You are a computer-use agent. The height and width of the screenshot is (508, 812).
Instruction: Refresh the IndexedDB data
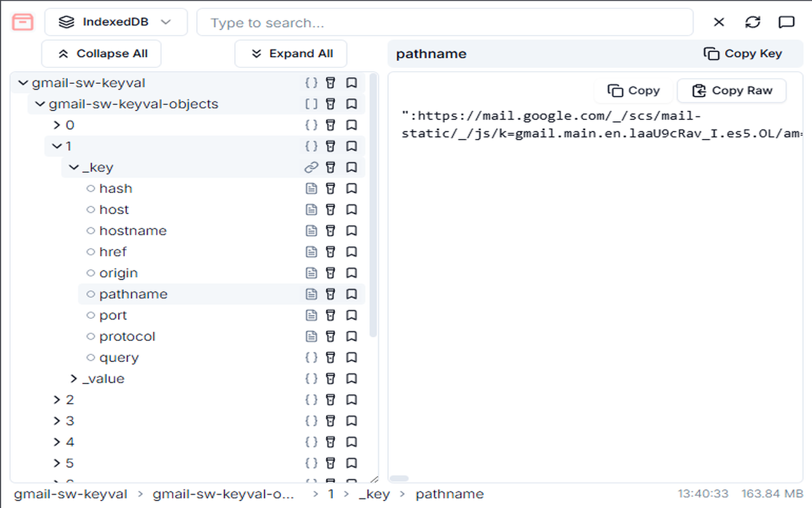tap(752, 22)
